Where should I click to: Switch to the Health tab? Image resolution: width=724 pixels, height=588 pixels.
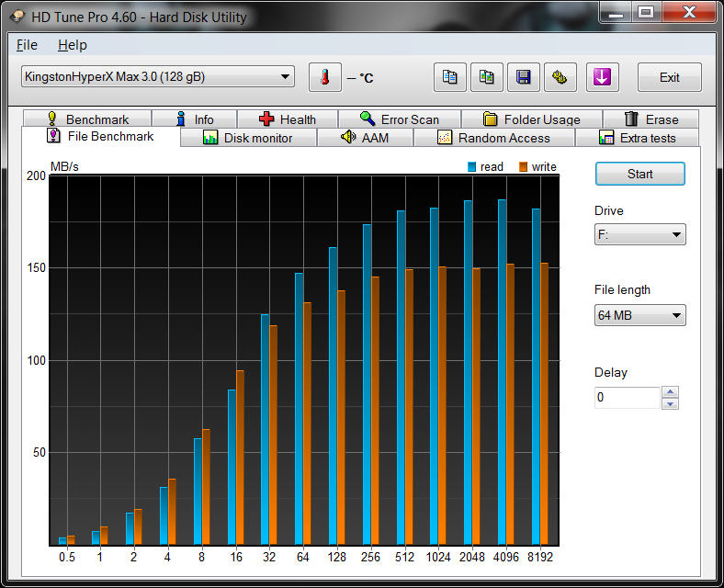(288, 119)
